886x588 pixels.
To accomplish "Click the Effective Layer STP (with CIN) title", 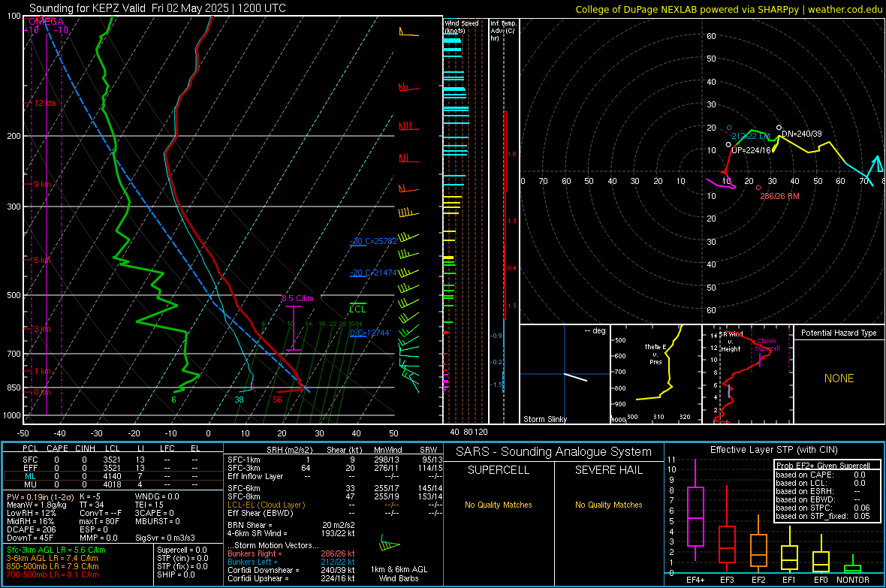I will pyautogui.click(x=773, y=450).
